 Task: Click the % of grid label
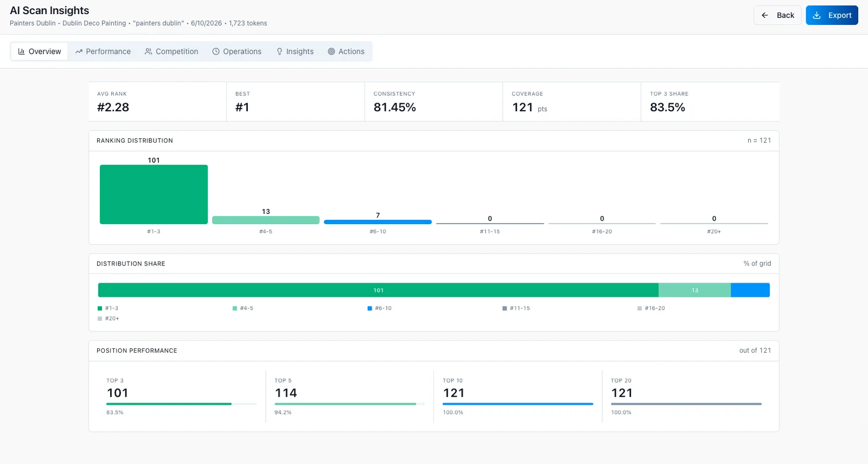(757, 264)
